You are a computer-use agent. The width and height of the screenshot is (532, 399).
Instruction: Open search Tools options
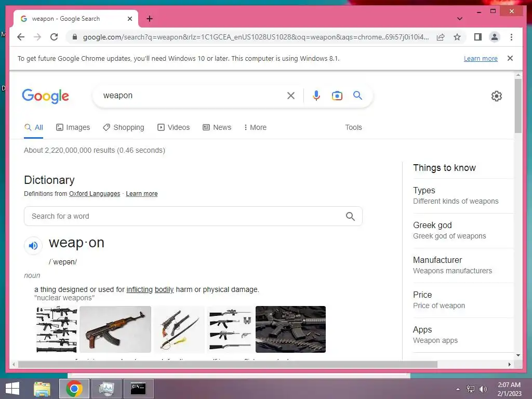pos(353,128)
